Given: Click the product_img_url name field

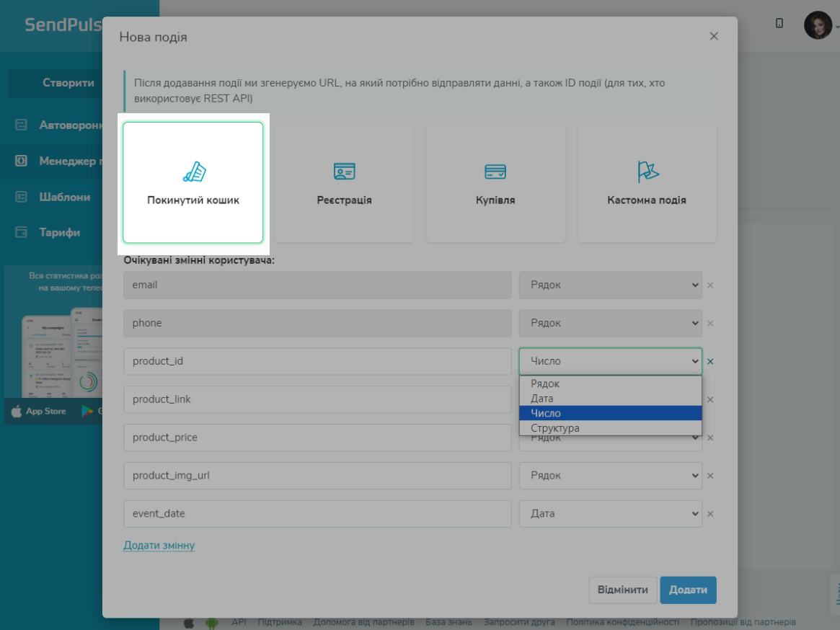Looking at the screenshot, I should (317, 475).
